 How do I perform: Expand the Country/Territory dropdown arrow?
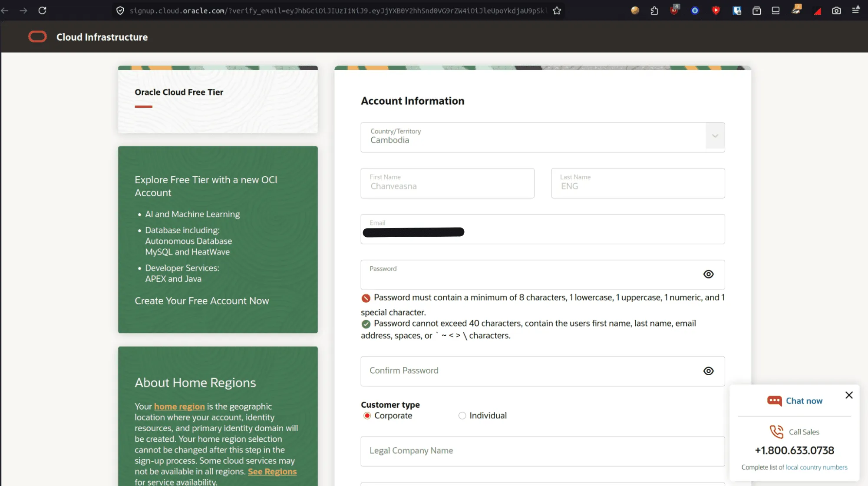click(715, 136)
